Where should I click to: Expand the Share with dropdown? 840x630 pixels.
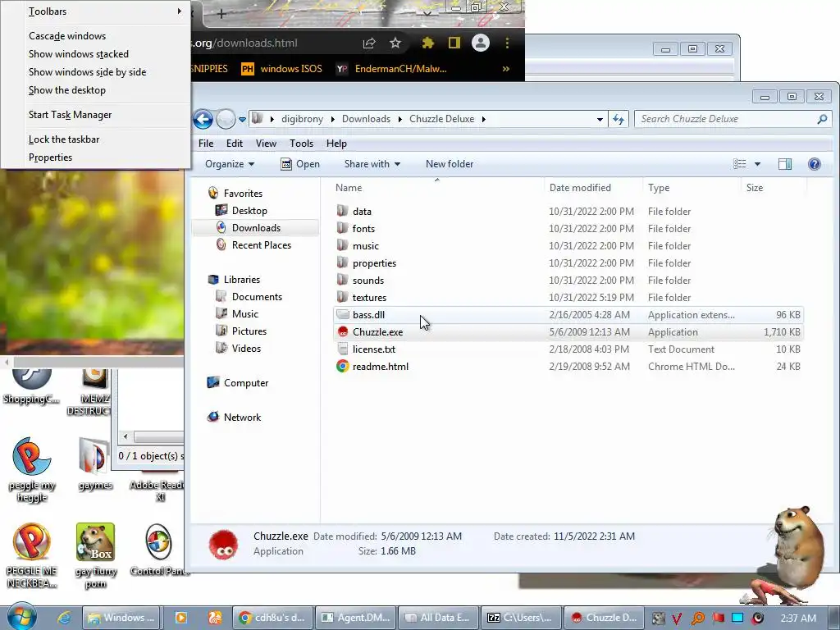(x=372, y=164)
